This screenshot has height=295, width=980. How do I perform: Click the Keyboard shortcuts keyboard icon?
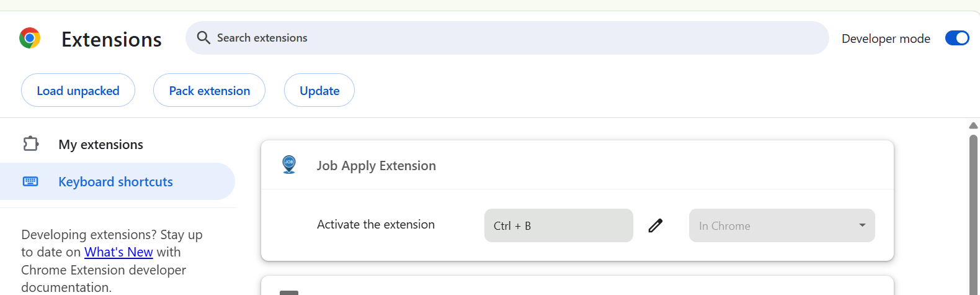[x=30, y=181]
